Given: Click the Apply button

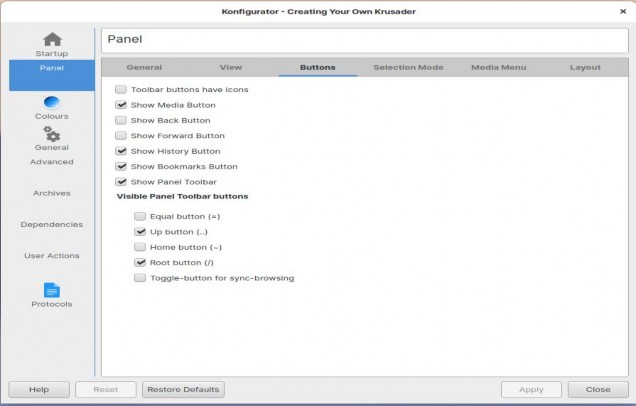Looking at the screenshot, I should point(531,389).
